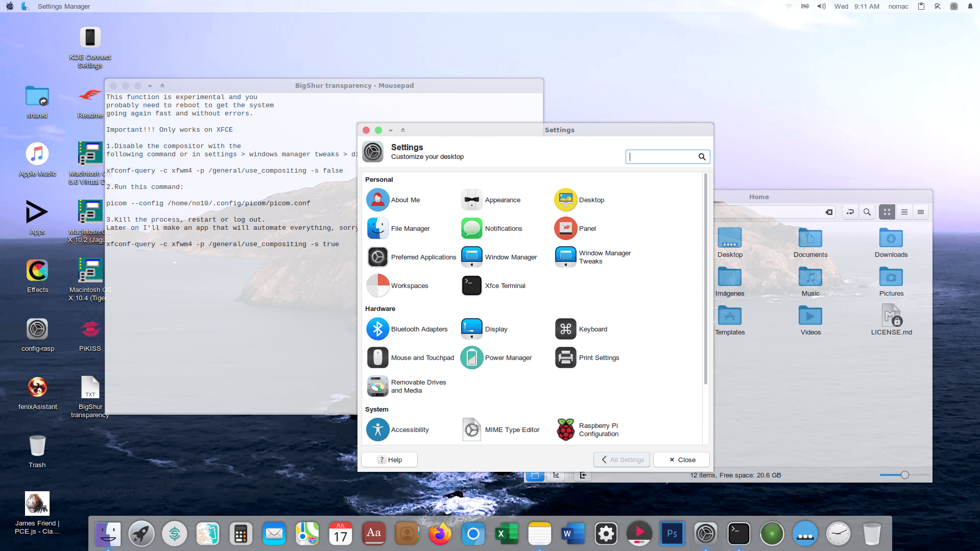
Task: Open Downloads folder in Home window
Action: [x=891, y=243]
